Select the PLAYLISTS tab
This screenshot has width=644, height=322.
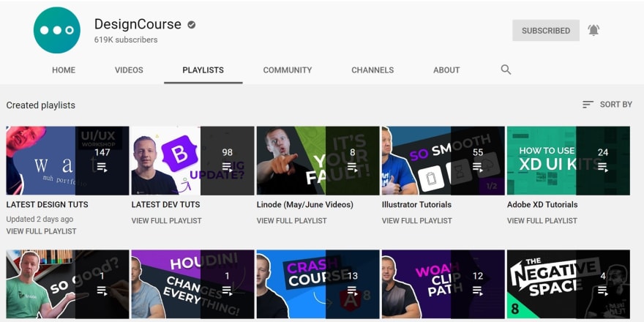[203, 70]
